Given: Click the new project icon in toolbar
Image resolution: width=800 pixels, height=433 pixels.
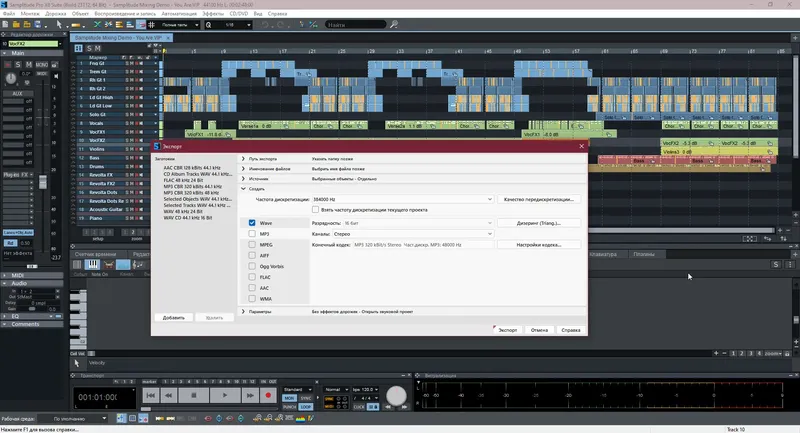Looking at the screenshot, I should point(5,24).
